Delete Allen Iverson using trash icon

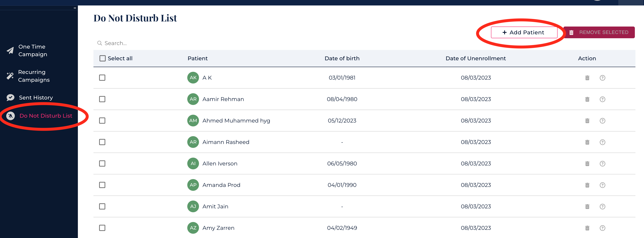pyautogui.click(x=587, y=164)
